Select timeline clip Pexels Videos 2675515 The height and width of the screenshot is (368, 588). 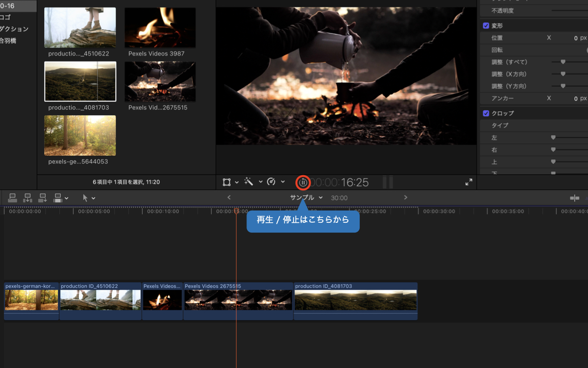239,301
